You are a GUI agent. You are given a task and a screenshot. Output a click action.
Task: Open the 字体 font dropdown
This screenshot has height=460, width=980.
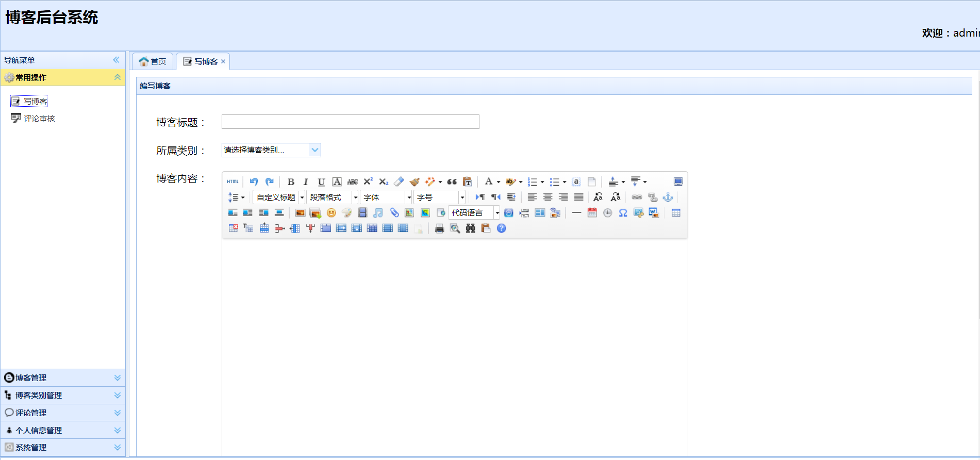[x=386, y=198]
